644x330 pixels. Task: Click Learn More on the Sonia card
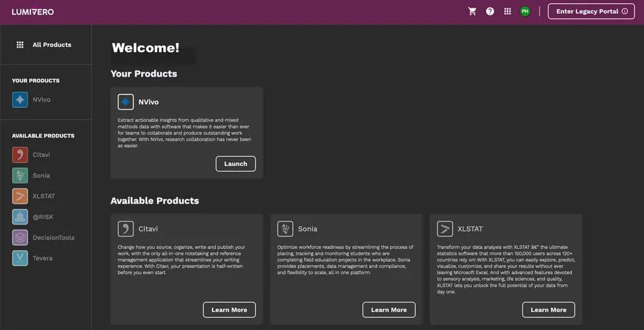pyautogui.click(x=389, y=310)
